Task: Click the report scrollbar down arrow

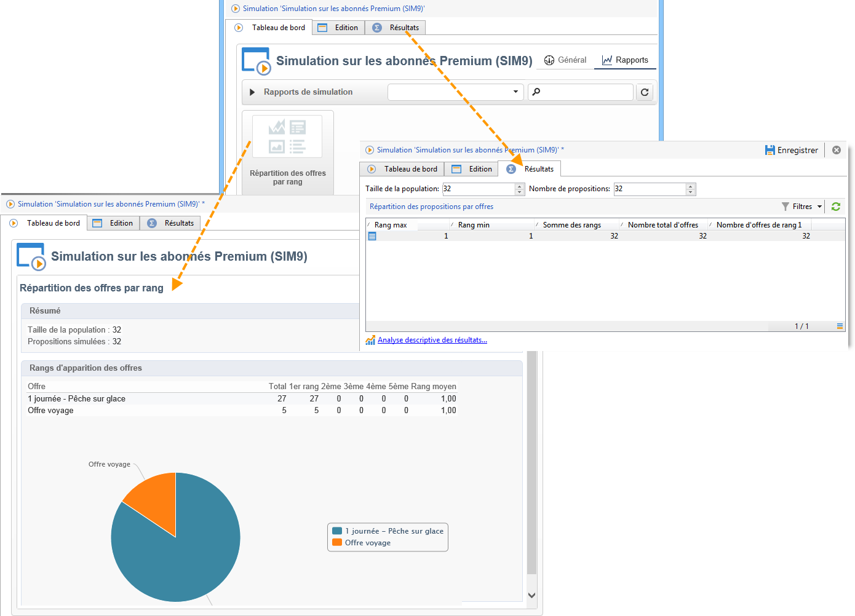Action: (532, 595)
